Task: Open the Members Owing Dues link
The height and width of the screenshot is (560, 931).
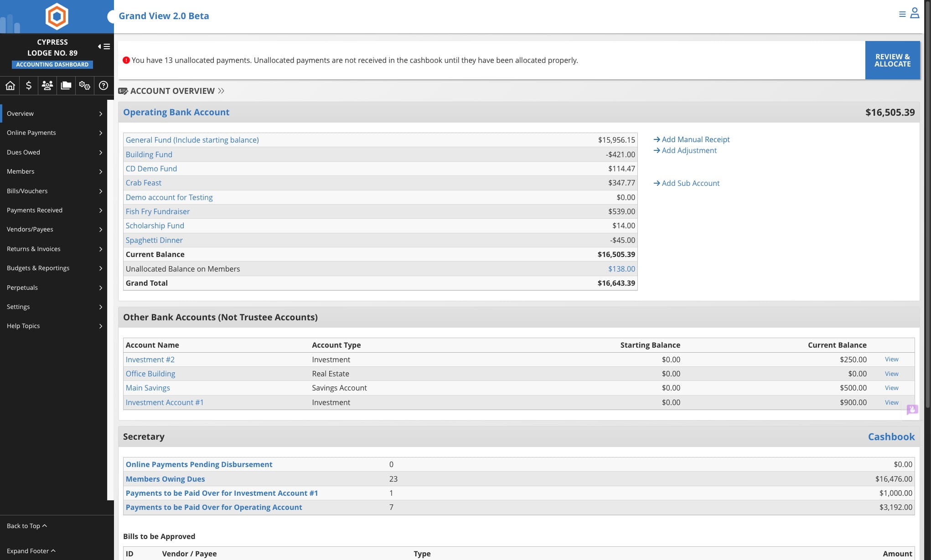Action: point(165,479)
